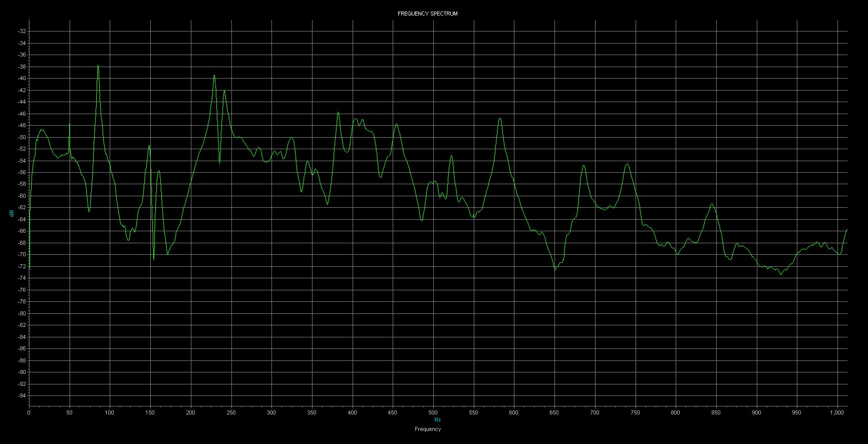Select the 300 Hz x-axis tick label
The image size is (868, 444).
tap(271, 413)
